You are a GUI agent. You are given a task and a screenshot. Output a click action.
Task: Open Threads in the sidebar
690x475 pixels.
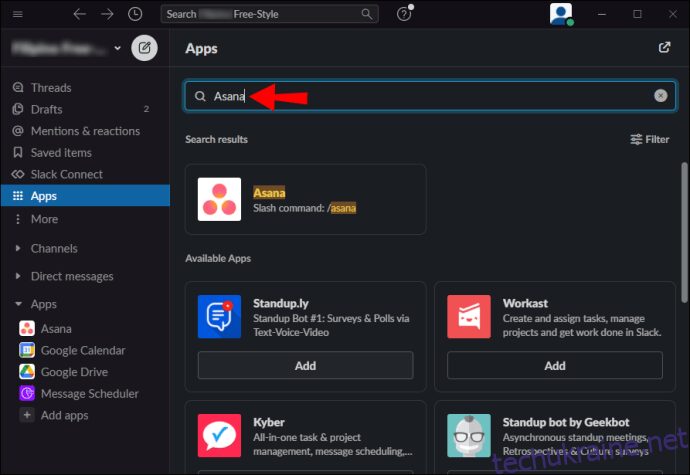[x=85, y=88]
